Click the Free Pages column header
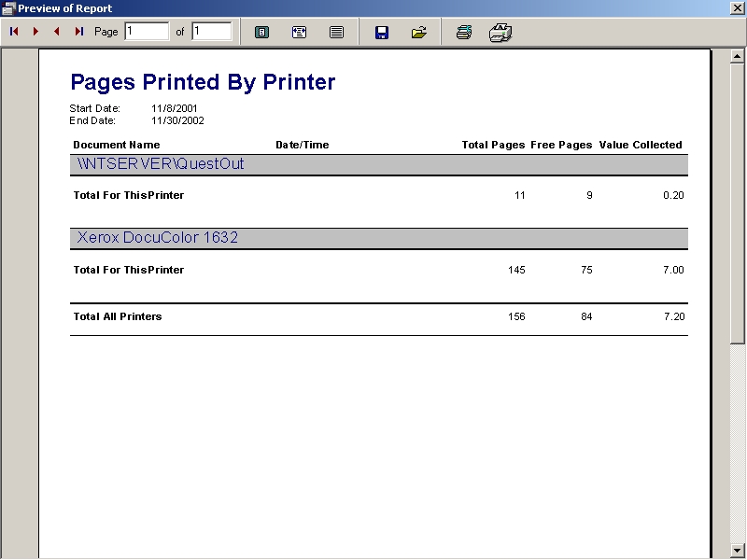 (x=562, y=145)
